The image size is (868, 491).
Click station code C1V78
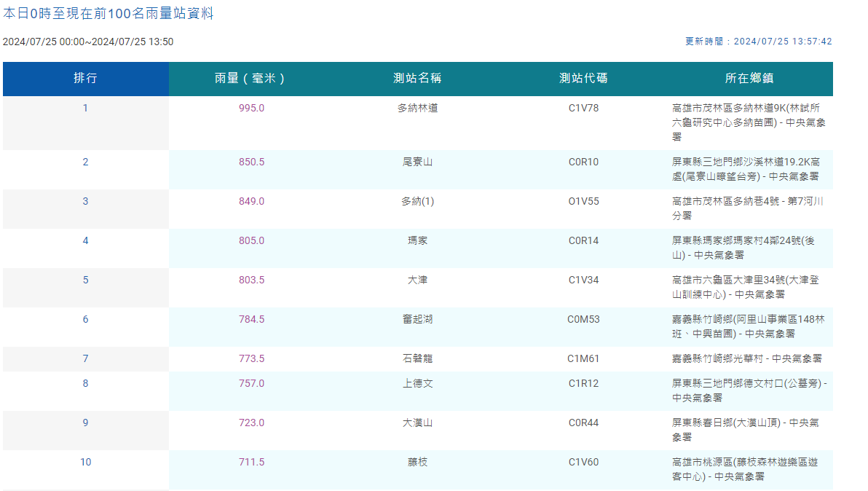584,108
